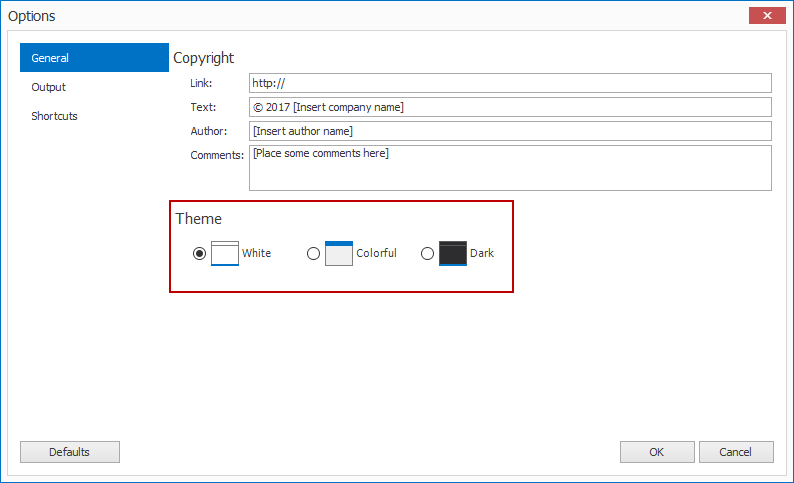Click the Dark theme label

tap(482, 253)
